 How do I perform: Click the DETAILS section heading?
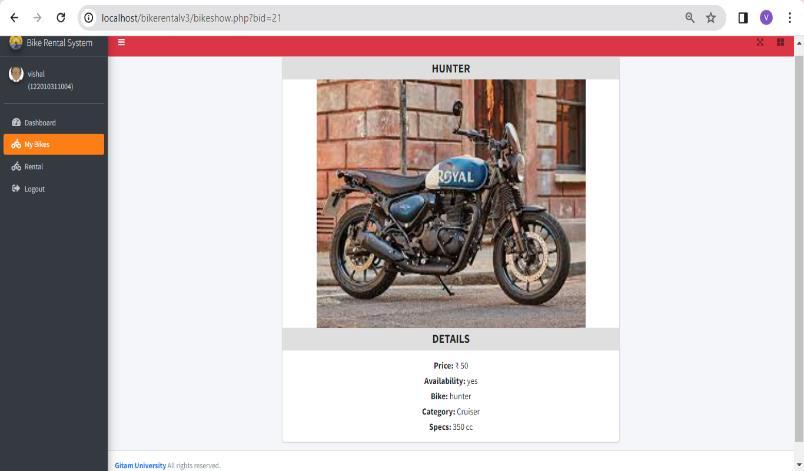click(451, 339)
